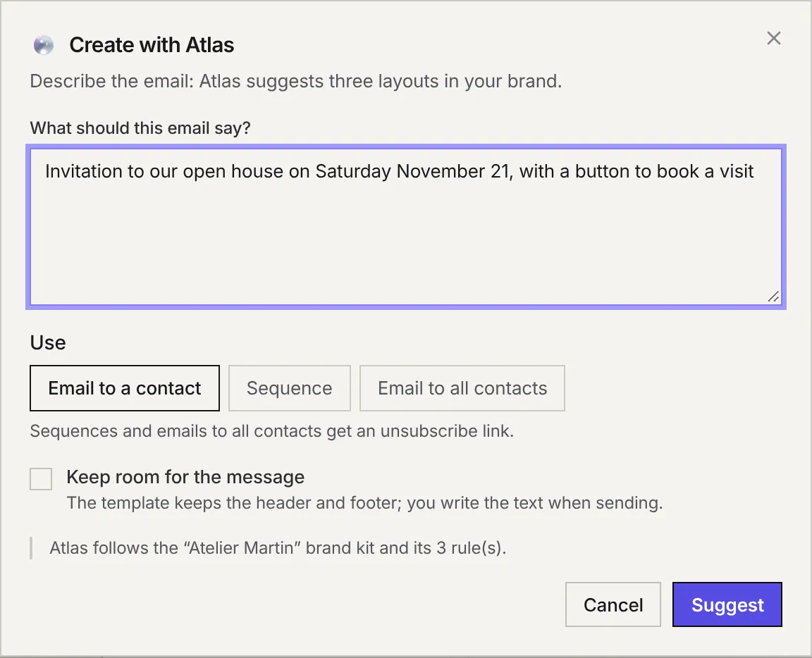Grab the textarea resize handle
This screenshot has width=812, height=658.
tap(774, 297)
